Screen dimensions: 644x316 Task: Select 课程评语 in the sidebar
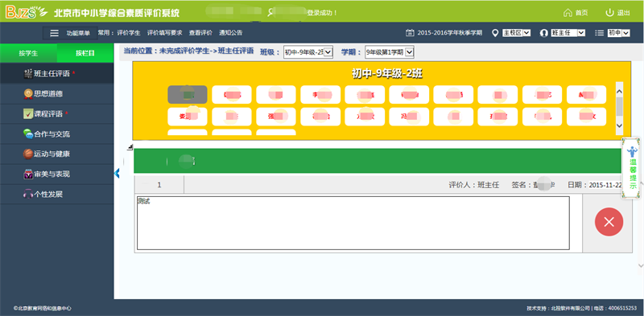point(56,114)
